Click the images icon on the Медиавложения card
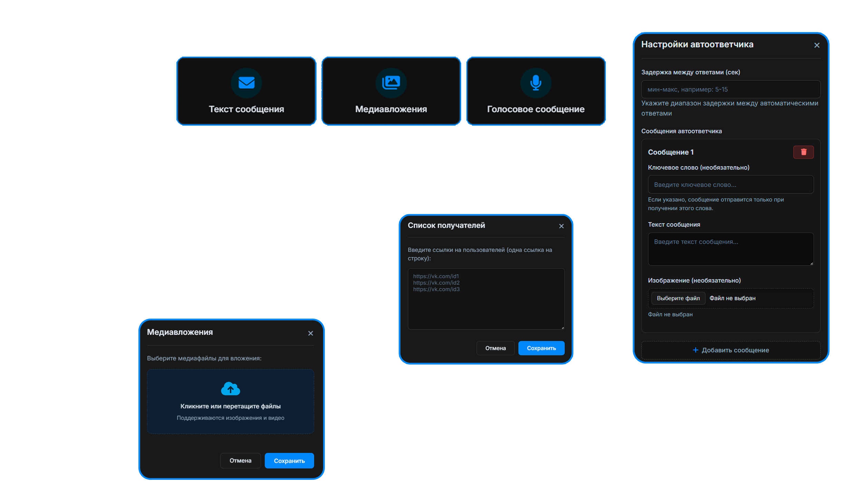 coord(391,83)
